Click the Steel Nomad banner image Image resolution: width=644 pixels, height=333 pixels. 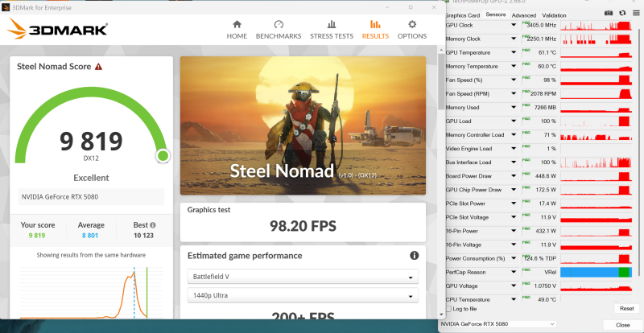point(303,125)
